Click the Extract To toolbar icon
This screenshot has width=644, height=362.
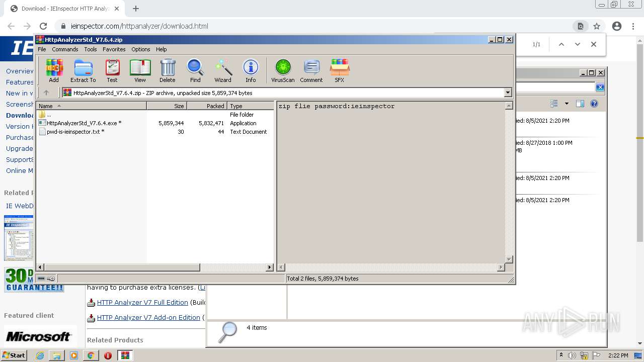83,71
